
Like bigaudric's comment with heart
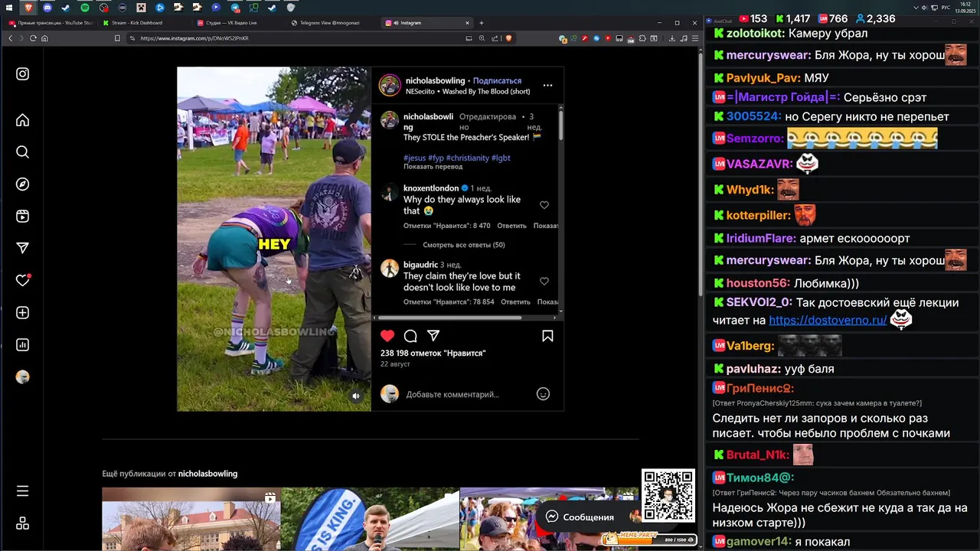tap(544, 282)
